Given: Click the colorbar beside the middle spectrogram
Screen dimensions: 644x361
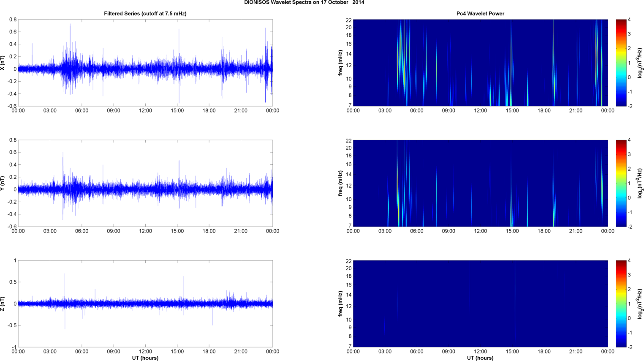Looking at the screenshot, I should coord(621,183).
